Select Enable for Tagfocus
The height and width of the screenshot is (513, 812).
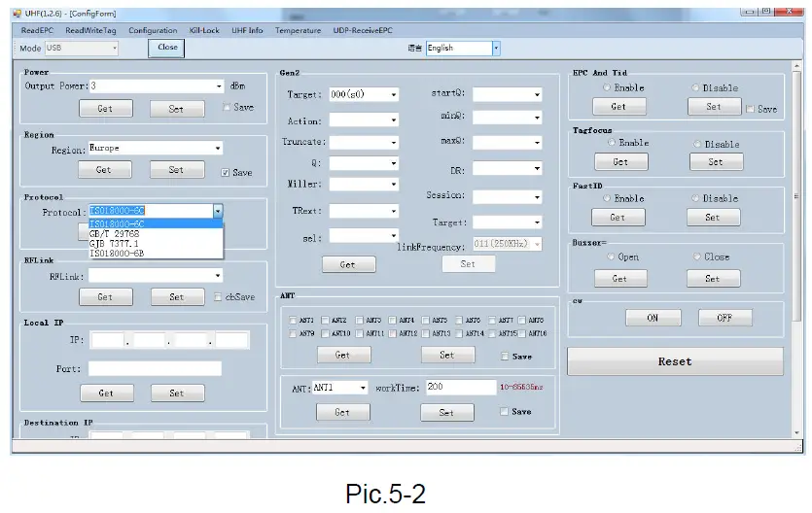[612, 142]
